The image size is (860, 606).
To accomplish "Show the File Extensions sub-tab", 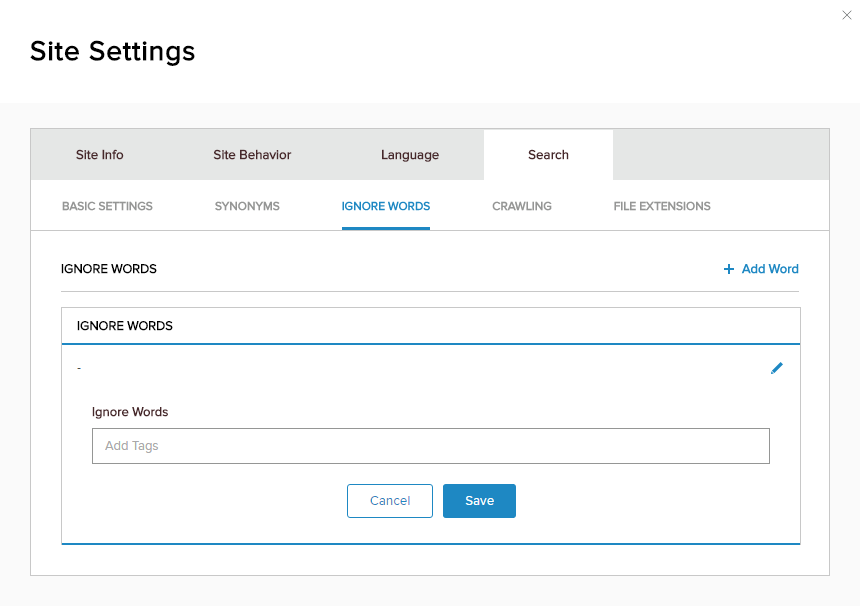I will click(x=662, y=206).
